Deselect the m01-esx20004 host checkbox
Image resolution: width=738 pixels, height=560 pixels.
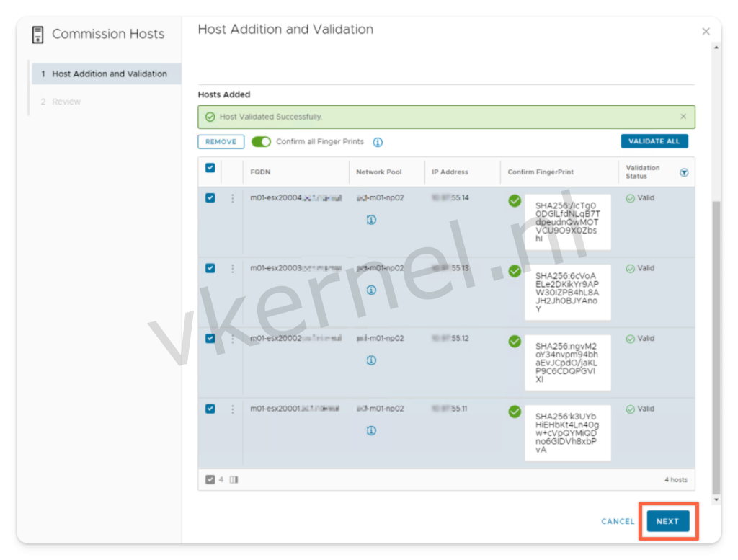point(210,198)
